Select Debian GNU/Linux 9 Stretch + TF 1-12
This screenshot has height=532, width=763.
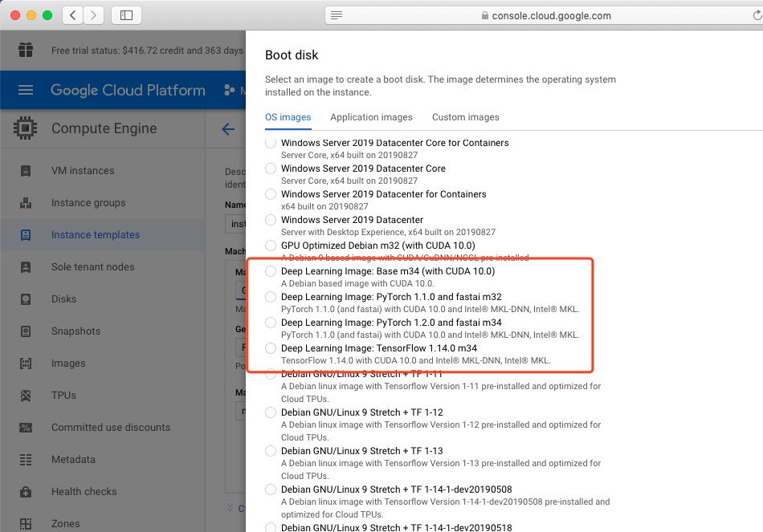point(271,412)
